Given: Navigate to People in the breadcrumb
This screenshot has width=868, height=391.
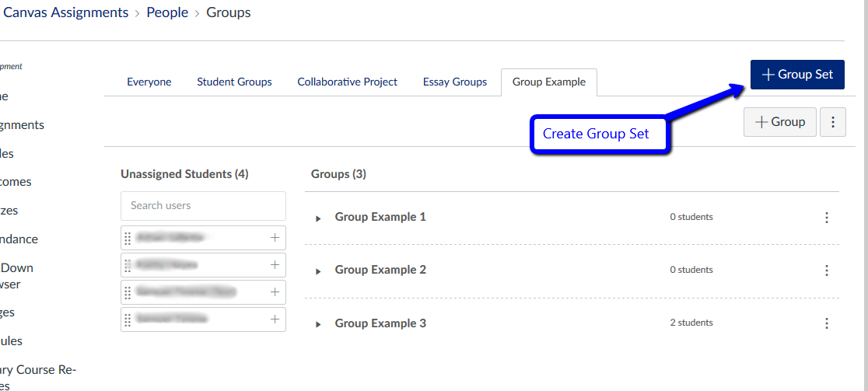Looking at the screenshot, I should pyautogui.click(x=167, y=12).
